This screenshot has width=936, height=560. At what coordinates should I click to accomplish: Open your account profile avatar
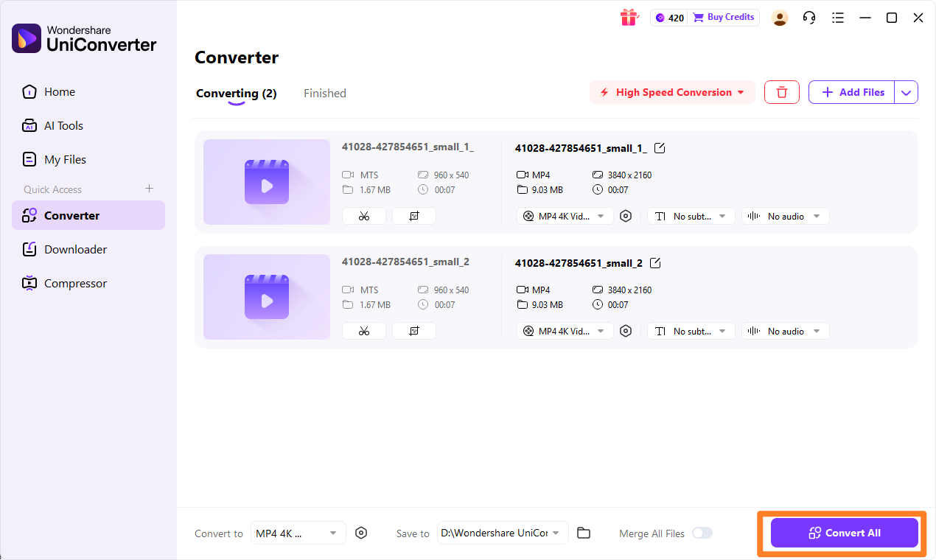[x=780, y=17]
